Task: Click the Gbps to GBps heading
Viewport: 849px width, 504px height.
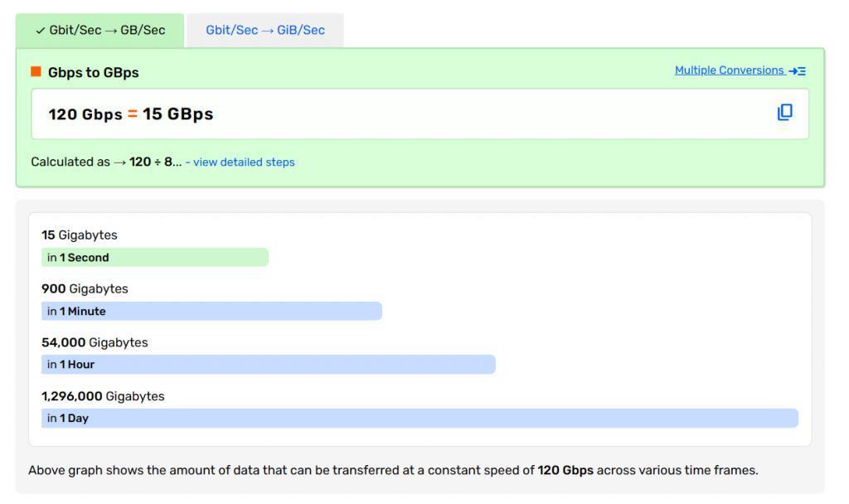Action: pyautogui.click(x=94, y=72)
